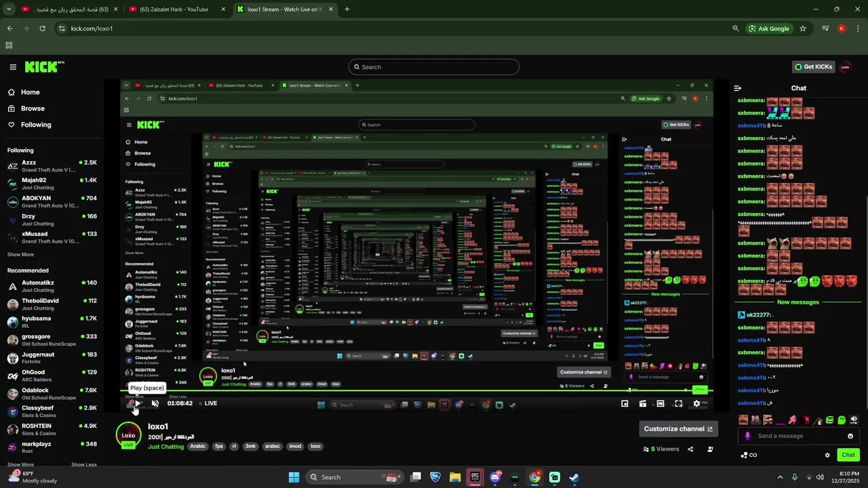The height and width of the screenshot is (488, 868).
Task: Open the Kick hamburger menu
Action: pos(13,67)
